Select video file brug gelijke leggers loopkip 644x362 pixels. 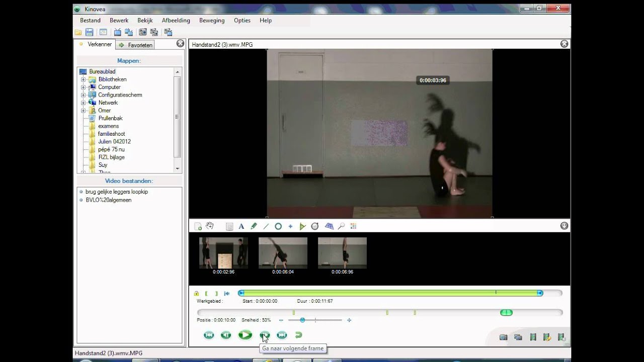117,192
